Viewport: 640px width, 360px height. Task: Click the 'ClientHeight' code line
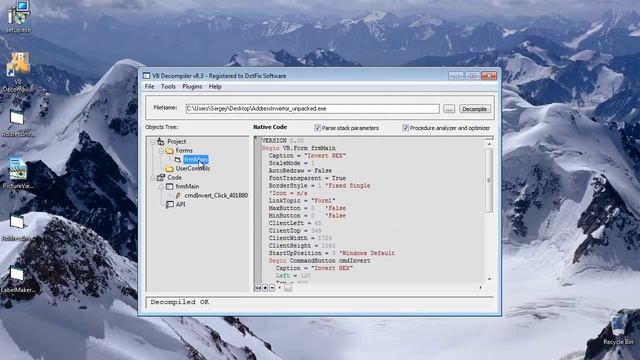tap(302, 246)
